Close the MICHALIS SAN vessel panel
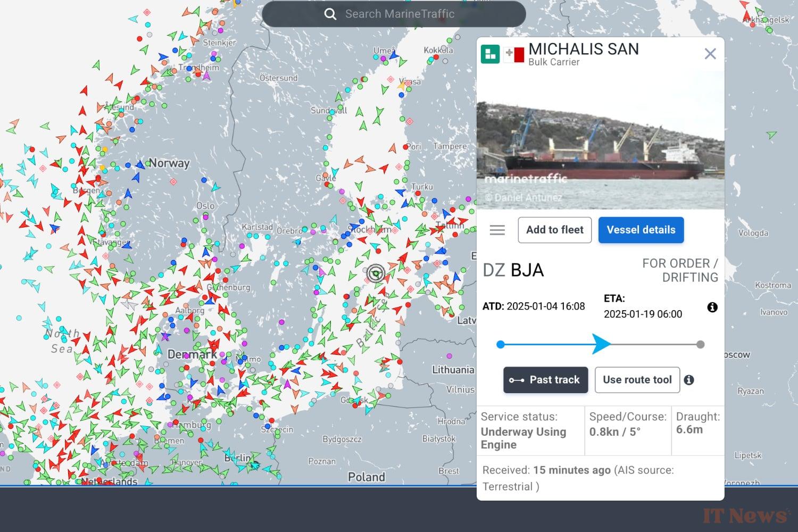 pos(710,53)
